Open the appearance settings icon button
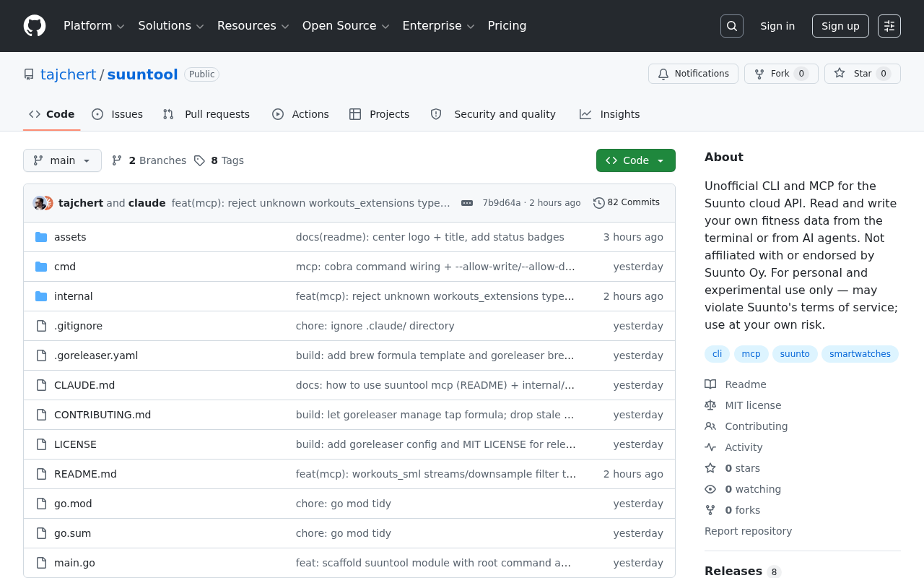 (889, 26)
